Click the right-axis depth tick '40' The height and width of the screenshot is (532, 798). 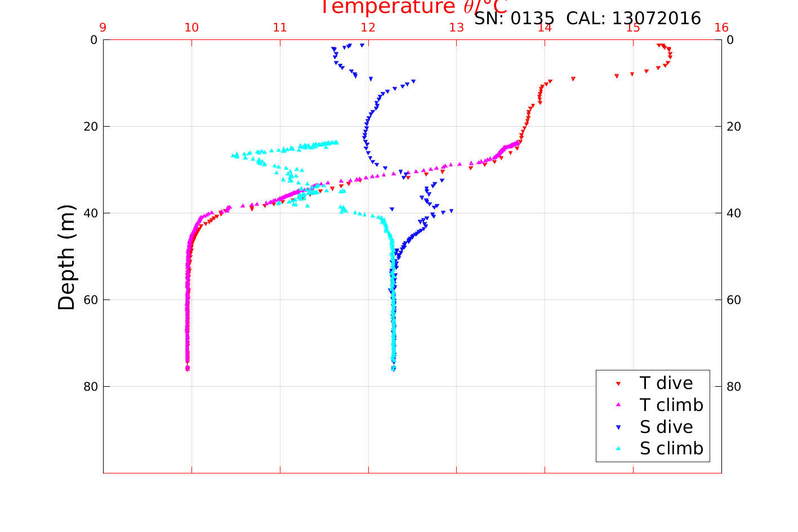(x=734, y=213)
